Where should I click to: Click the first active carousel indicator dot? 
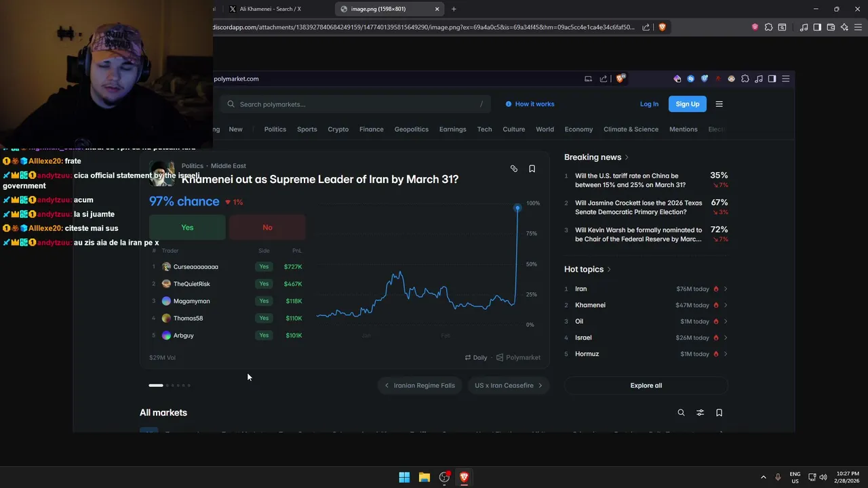pos(156,386)
